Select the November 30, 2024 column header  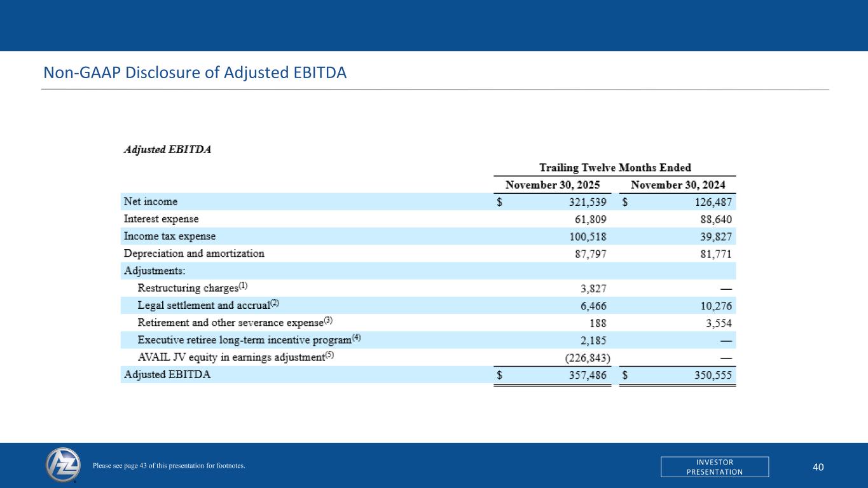[x=677, y=185]
